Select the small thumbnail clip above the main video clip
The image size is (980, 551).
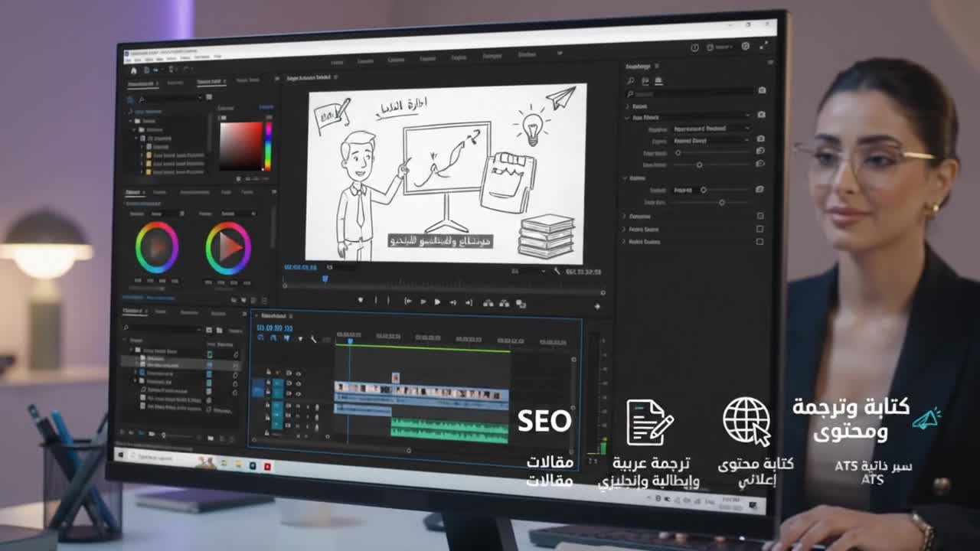(396, 378)
